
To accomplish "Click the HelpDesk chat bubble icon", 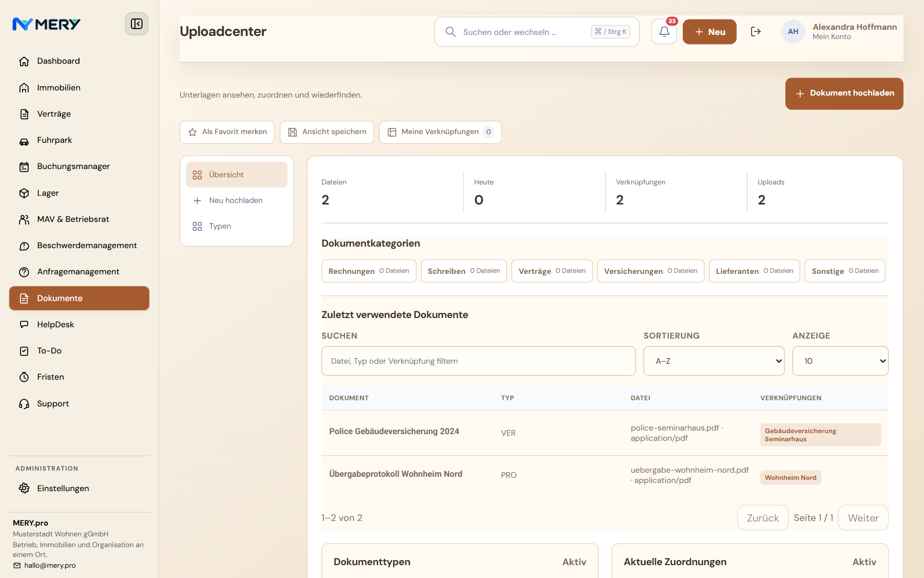I will [x=24, y=325].
